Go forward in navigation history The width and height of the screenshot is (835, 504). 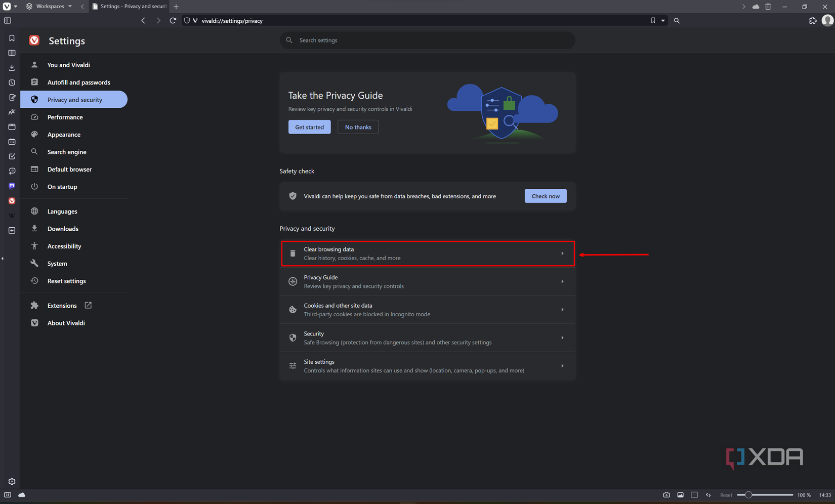pos(158,21)
